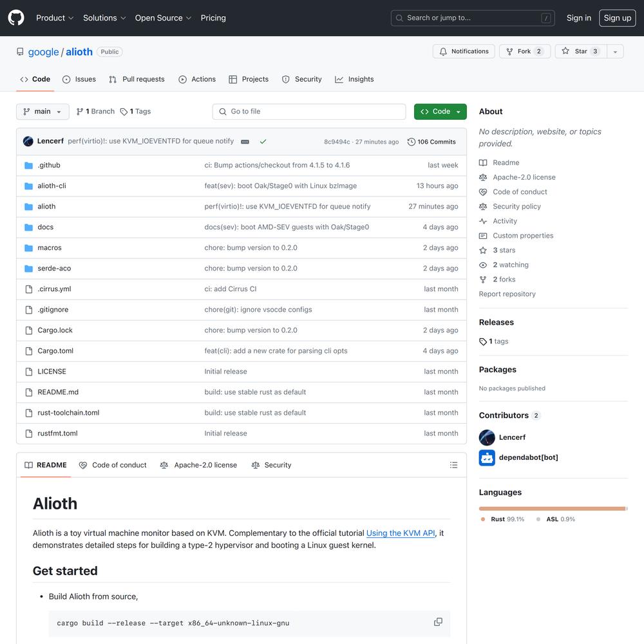This screenshot has height=644, width=644.
Task: Click the Sign up button
Action: click(618, 17)
